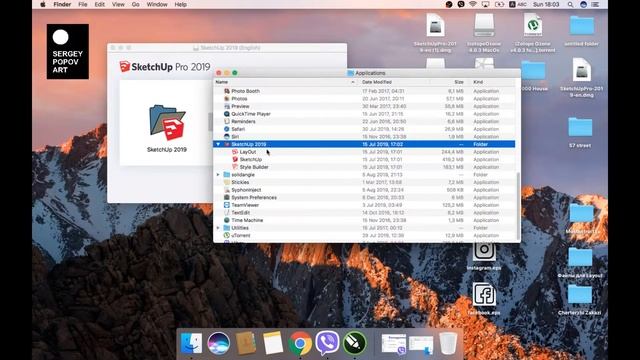Select the mounted disk image volume icon
This screenshot has height=360, width=640.
pyautogui.click(x=484, y=33)
